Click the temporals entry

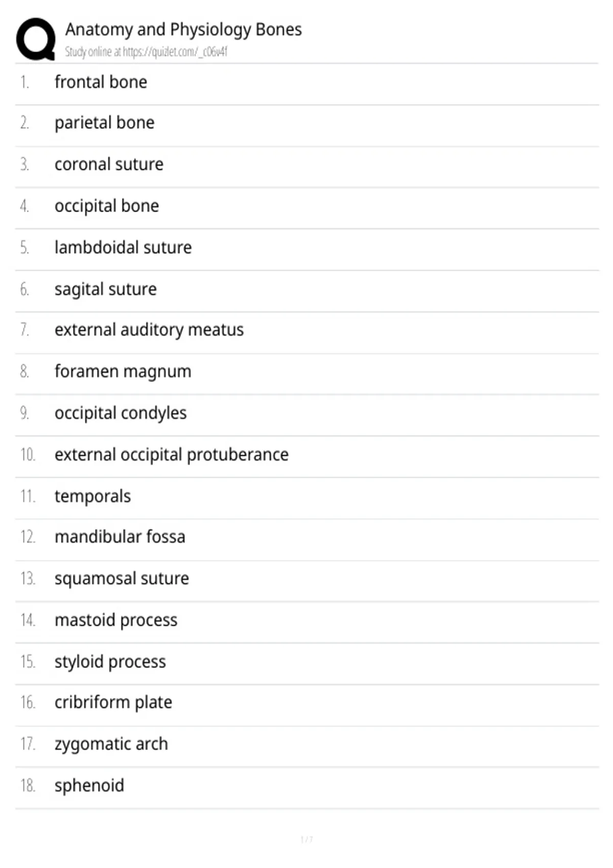tap(93, 496)
